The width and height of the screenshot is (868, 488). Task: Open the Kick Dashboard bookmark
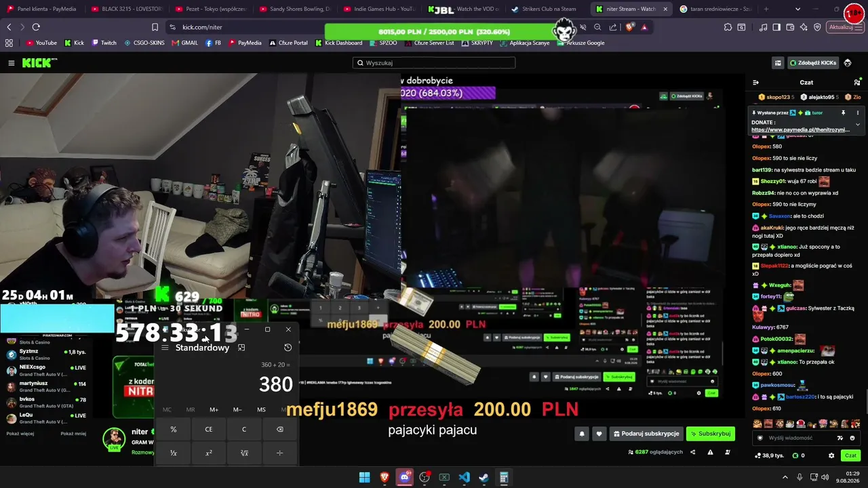pos(338,43)
